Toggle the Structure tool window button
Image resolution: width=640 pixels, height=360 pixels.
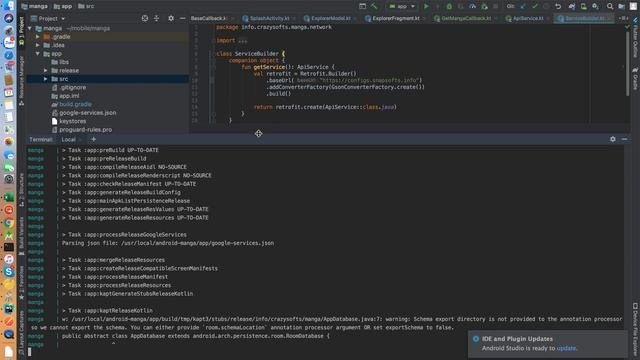pyautogui.click(x=22, y=189)
